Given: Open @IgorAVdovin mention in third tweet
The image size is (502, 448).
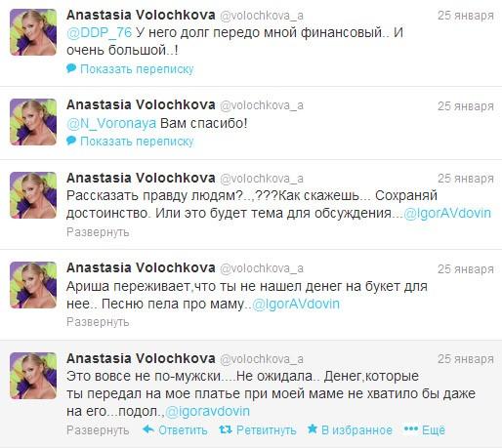Looking at the screenshot, I should [x=447, y=213].
